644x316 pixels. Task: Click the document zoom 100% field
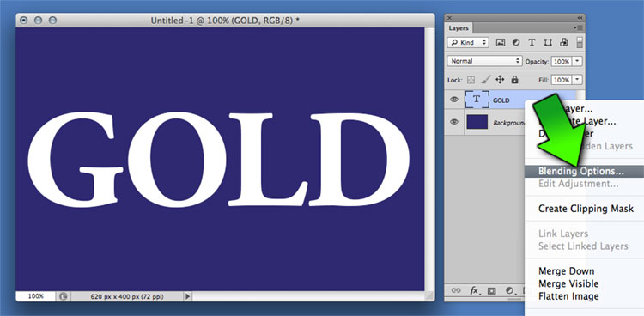point(36,296)
